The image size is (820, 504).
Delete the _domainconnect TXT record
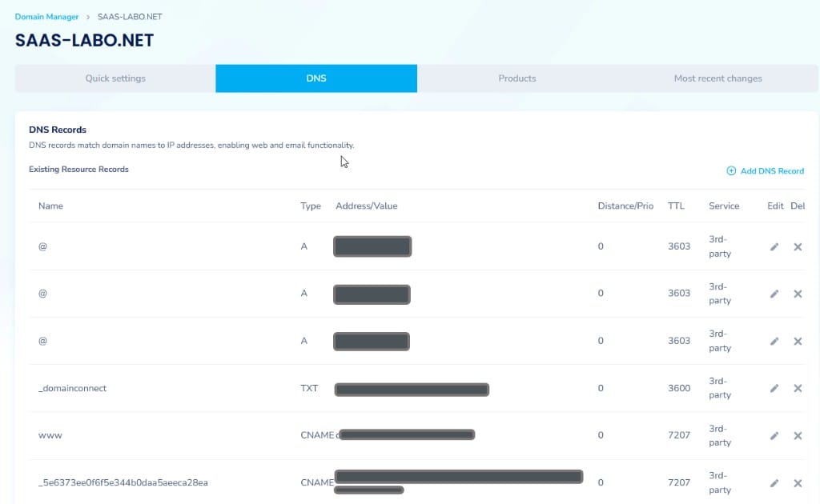pyautogui.click(x=798, y=388)
